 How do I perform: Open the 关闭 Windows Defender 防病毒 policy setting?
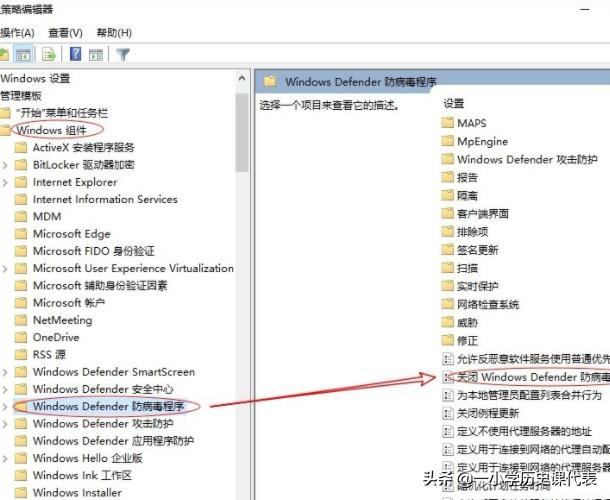[x=530, y=377]
